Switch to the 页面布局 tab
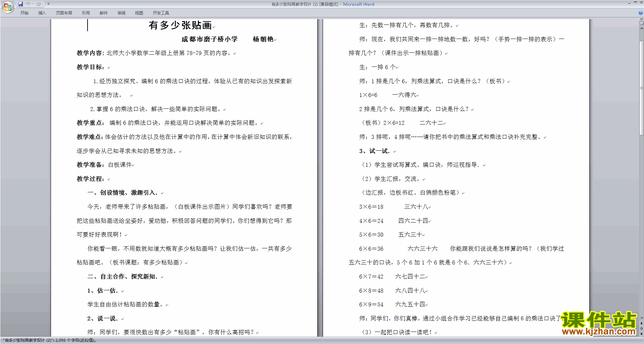Viewport: 644px width, 344px height. pyautogui.click(x=64, y=13)
